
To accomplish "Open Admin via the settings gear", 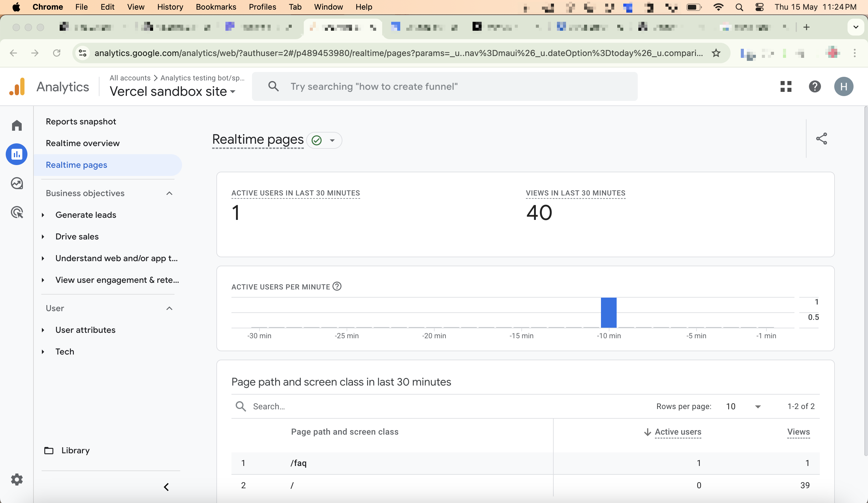I will pyautogui.click(x=17, y=480).
